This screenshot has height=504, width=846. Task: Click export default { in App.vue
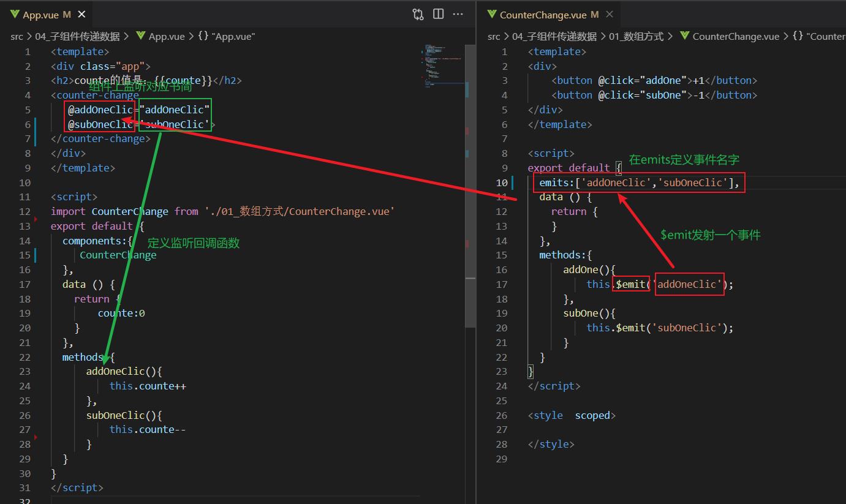(x=97, y=226)
